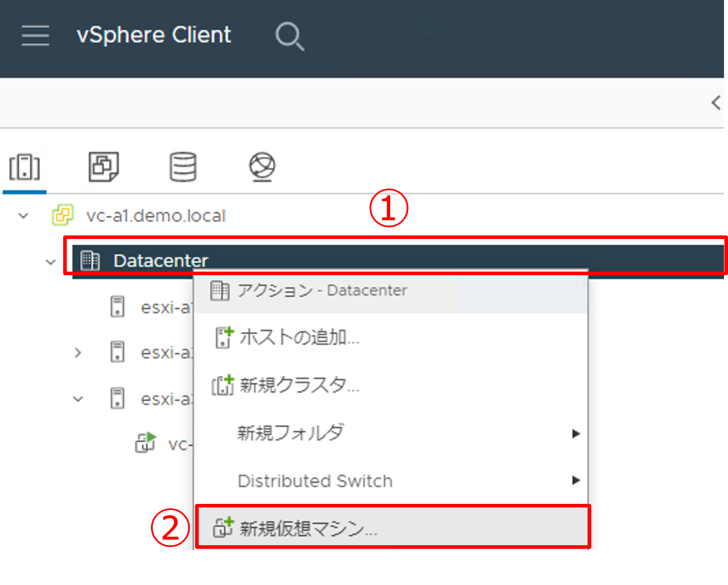Switch to Hosts and Clusters view
The height and width of the screenshot is (585, 728).
tap(25, 167)
